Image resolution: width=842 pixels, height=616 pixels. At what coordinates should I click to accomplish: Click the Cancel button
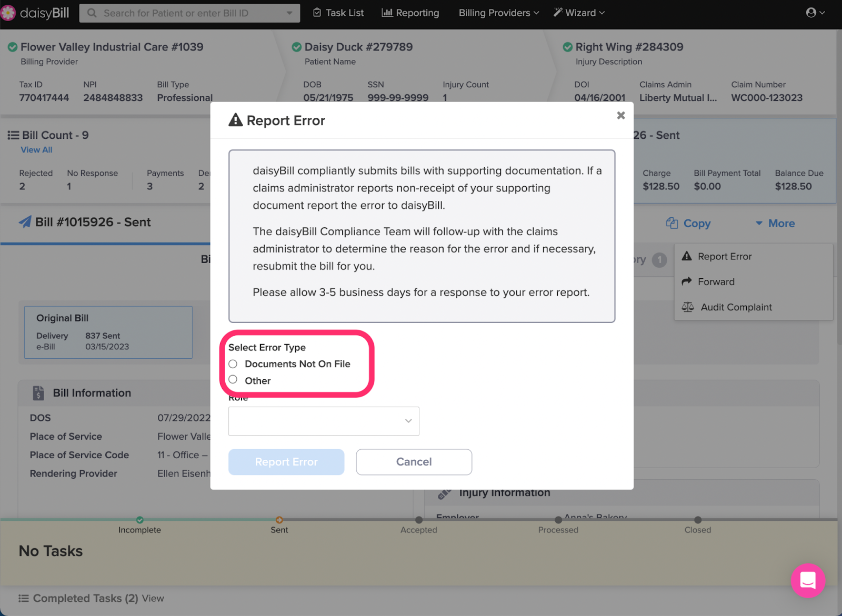414,462
